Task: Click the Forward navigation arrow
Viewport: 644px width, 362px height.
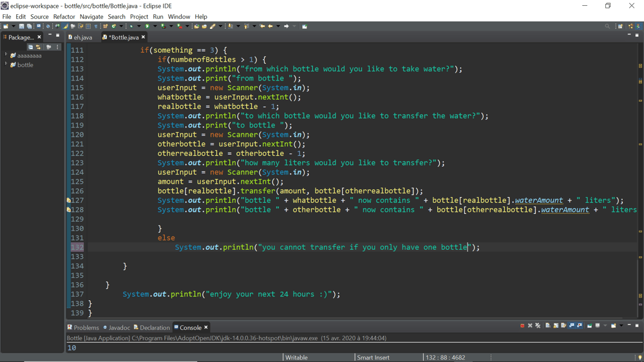Action: (287, 26)
